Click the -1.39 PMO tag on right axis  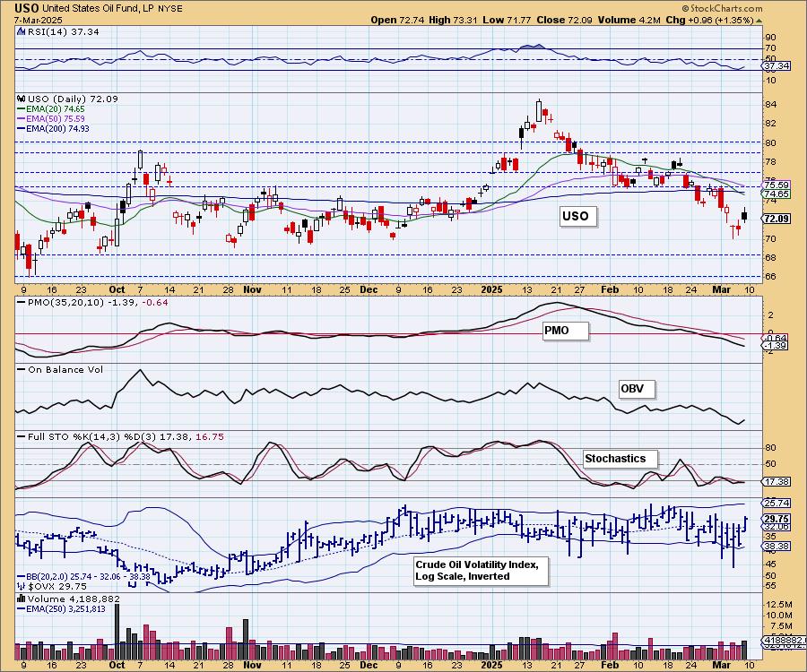coord(775,346)
